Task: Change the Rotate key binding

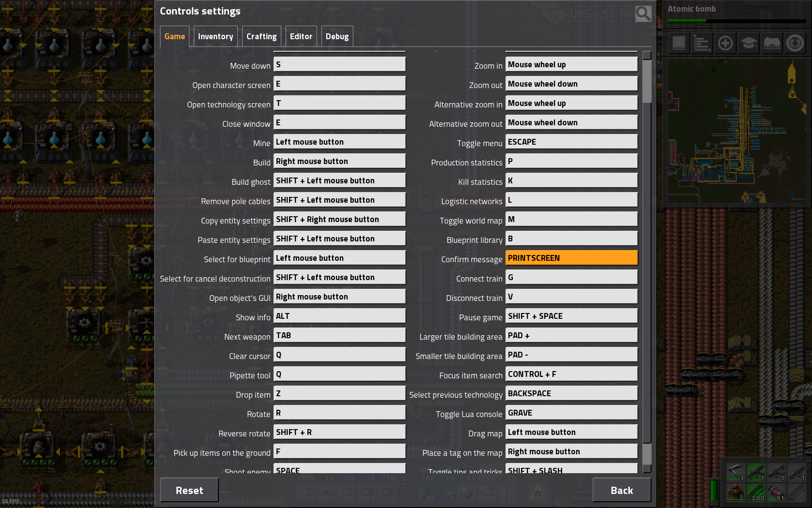Action: [x=339, y=413]
